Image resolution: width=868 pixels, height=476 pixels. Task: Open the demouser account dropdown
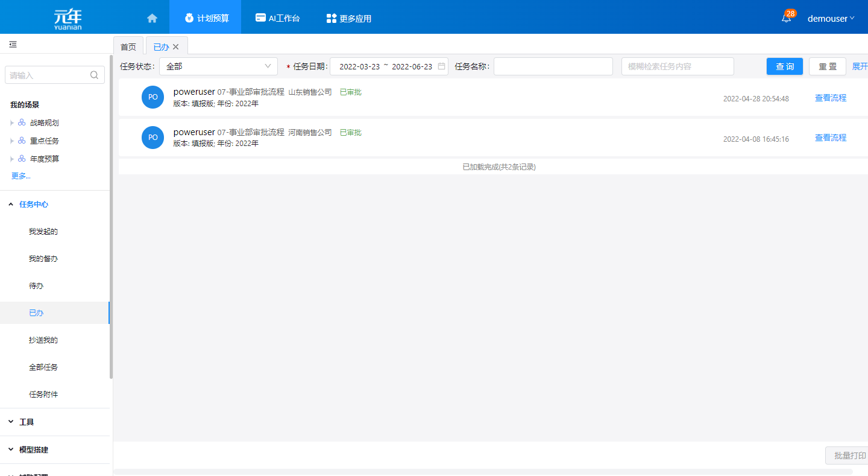831,18
